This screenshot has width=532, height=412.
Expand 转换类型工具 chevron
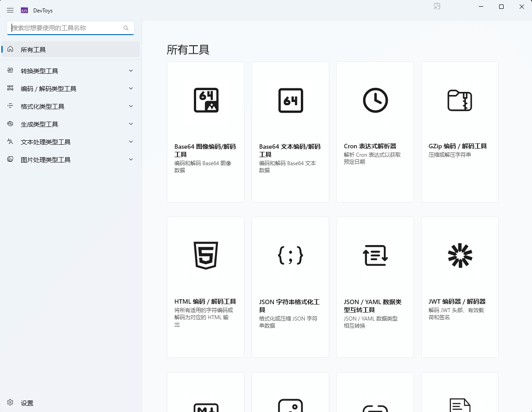[131, 71]
